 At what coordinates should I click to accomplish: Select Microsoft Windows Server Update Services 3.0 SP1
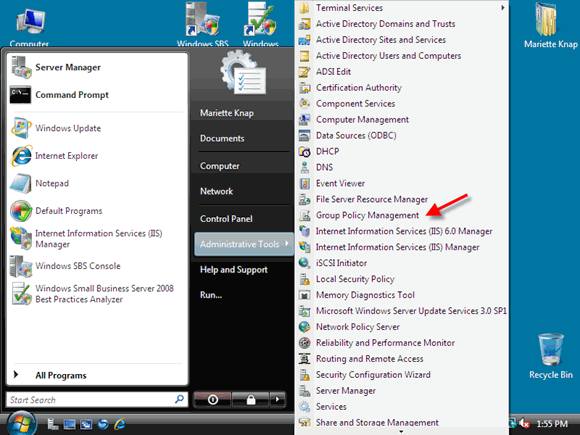pos(411,311)
